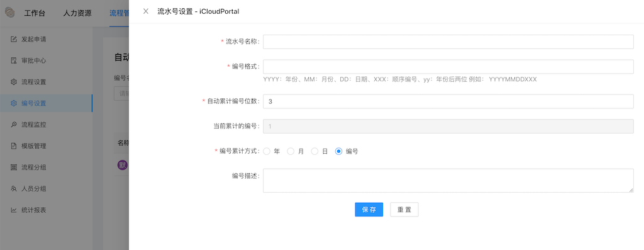Viewport: 644px width, 250px height.
Task: Open 审批中心 via its sidebar icon
Action: tap(14, 60)
